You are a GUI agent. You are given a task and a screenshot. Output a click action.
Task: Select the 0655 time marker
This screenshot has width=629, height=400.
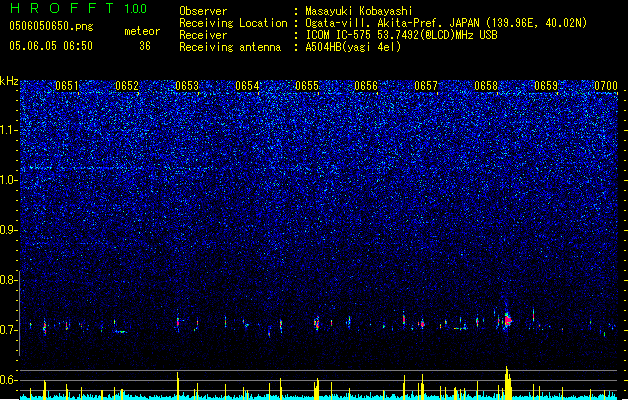click(307, 86)
